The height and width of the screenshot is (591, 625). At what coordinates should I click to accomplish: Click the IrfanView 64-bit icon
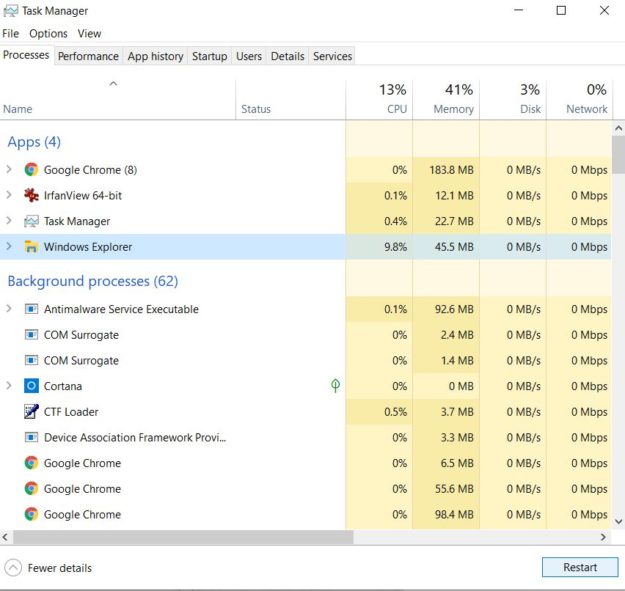31,195
